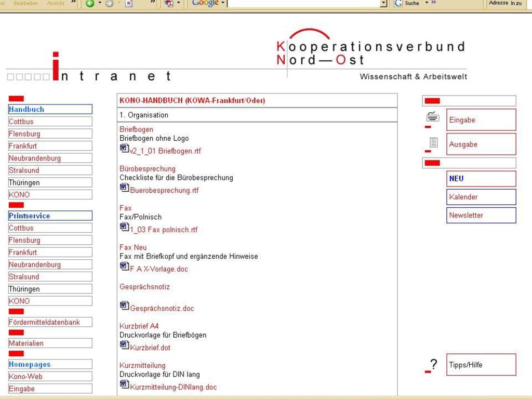Image resolution: width=532 pixels, height=399 pixels.
Task: Click the Word icon beside Gesprächsnotiz.doc
Action: pyautogui.click(x=124, y=306)
